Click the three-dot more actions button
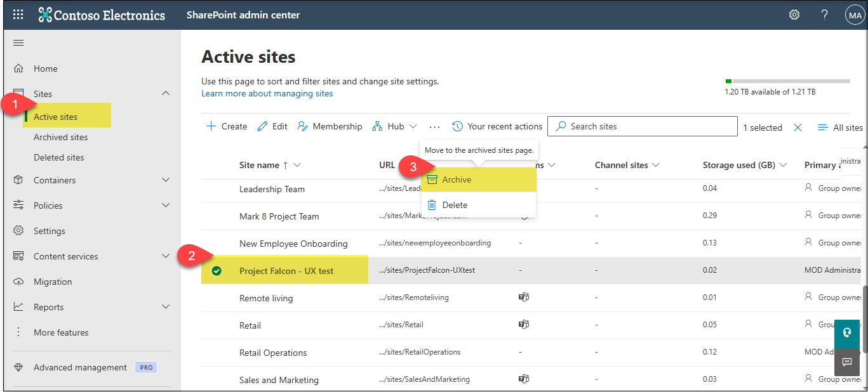Viewport: 868px width, 392px height. point(434,127)
